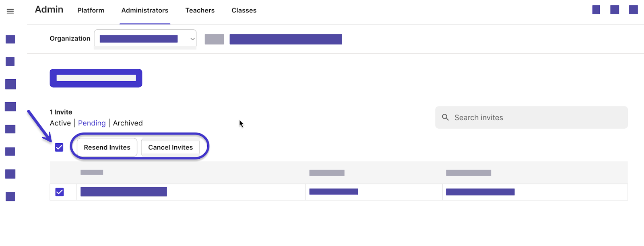Viewport: 644px width, 246px height.
Task: Select the Pending invites filter
Action: coord(92,123)
